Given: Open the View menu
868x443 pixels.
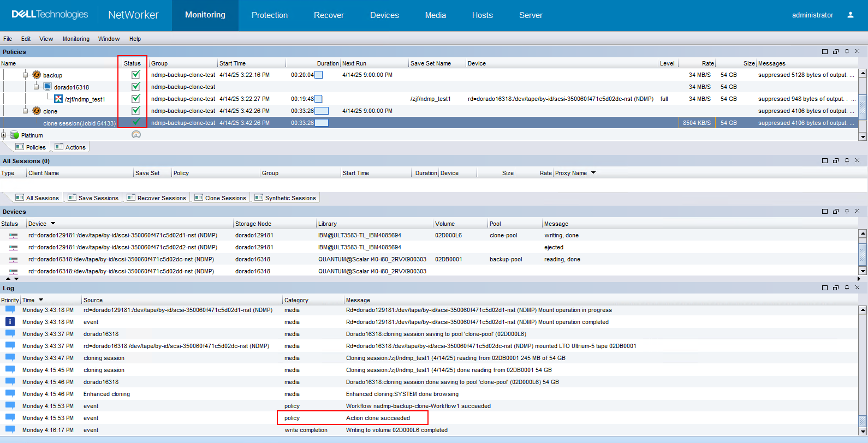Looking at the screenshot, I should click(x=46, y=39).
